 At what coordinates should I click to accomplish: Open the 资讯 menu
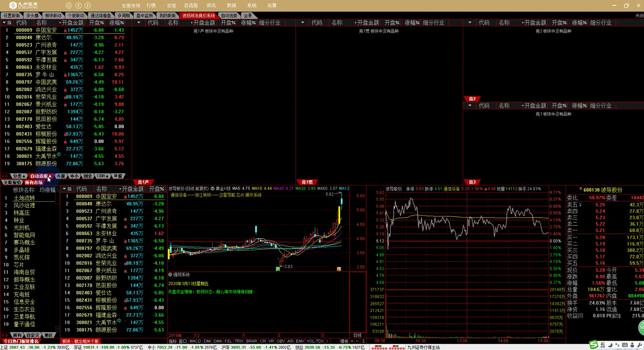pos(211,5)
